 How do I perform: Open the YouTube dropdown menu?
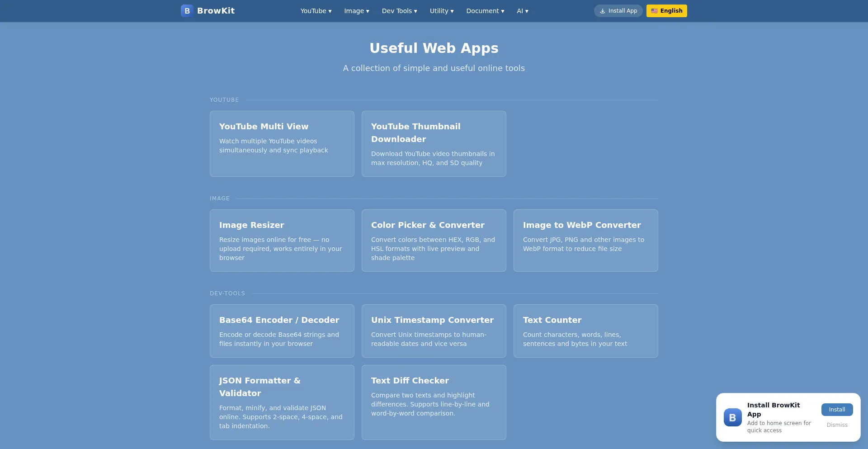pyautogui.click(x=316, y=11)
